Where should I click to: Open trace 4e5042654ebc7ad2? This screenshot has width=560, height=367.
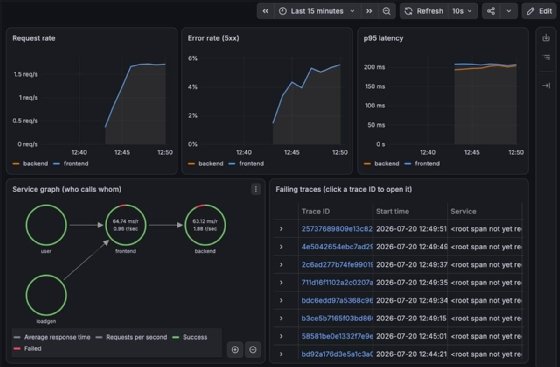337,247
